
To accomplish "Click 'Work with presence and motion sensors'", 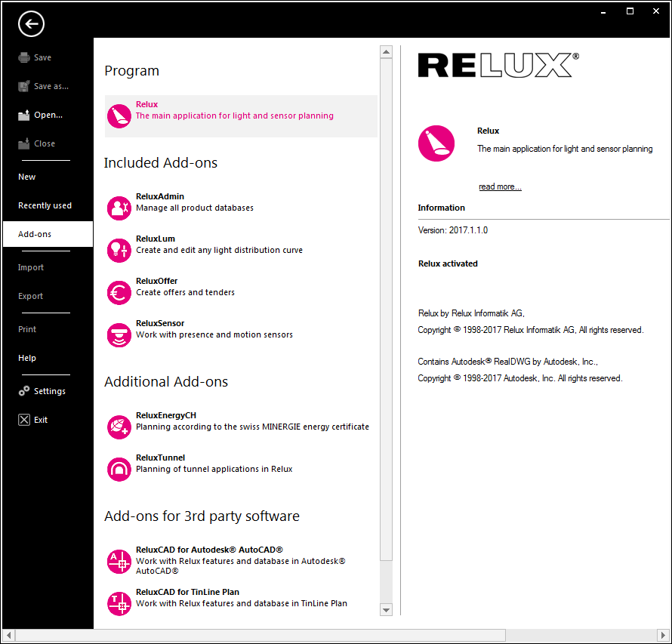I will point(214,334).
